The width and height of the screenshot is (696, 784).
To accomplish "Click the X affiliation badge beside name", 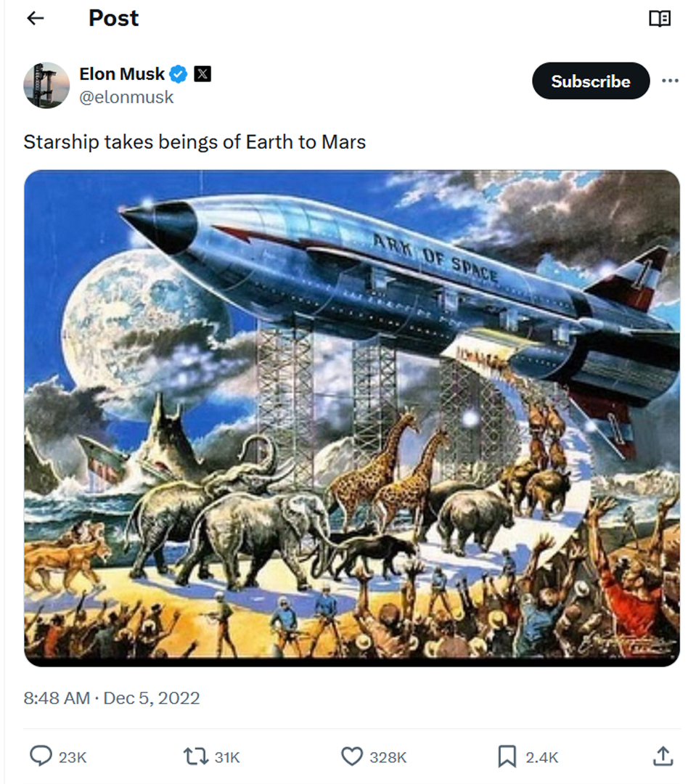I will click(x=202, y=74).
